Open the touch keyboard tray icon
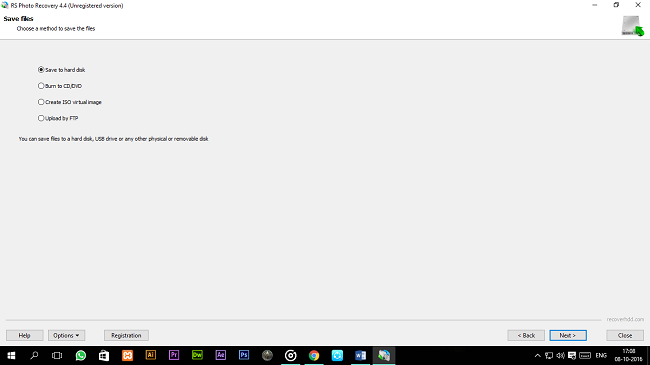This screenshot has width=650, height=365. point(585,355)
